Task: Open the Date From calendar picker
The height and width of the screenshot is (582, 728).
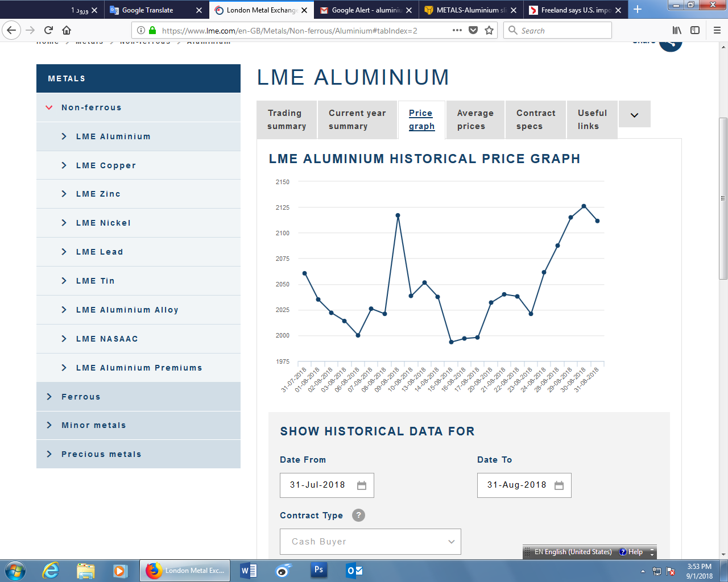Action: point(362,485)
